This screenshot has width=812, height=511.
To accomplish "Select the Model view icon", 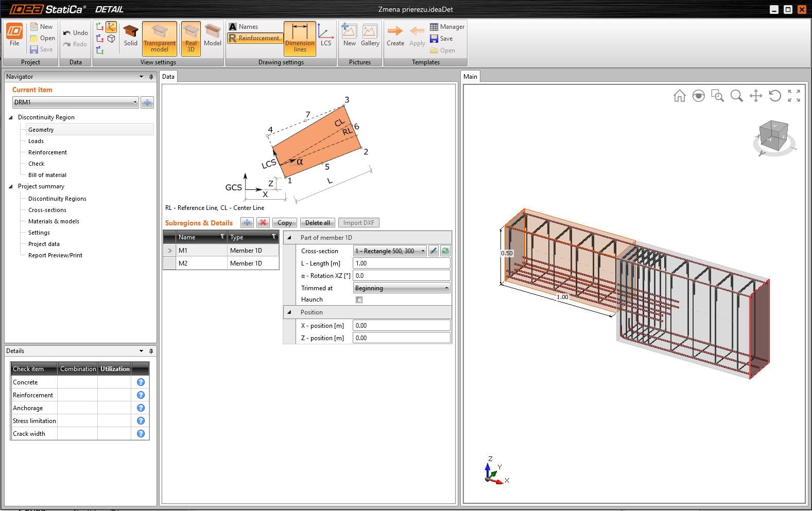I will point(212,36).
